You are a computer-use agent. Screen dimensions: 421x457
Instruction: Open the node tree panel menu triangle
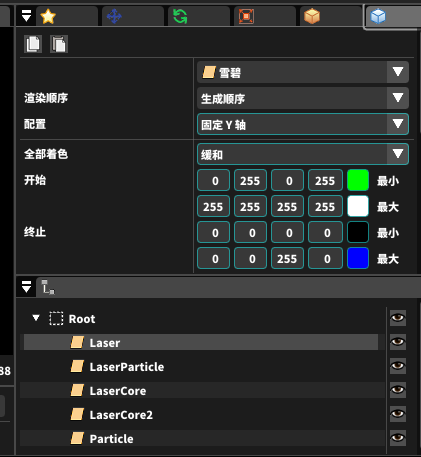26,287
